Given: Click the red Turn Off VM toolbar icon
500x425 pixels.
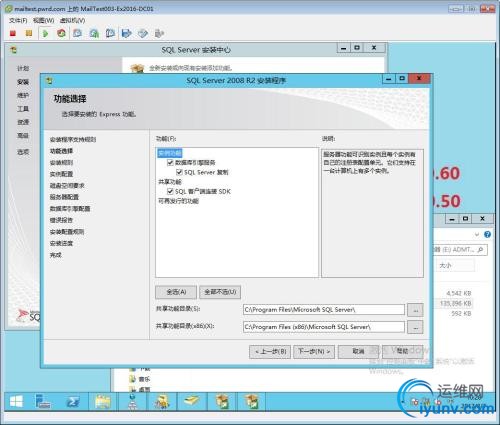Looking at the screenshot, I should (x=13, y=33).
